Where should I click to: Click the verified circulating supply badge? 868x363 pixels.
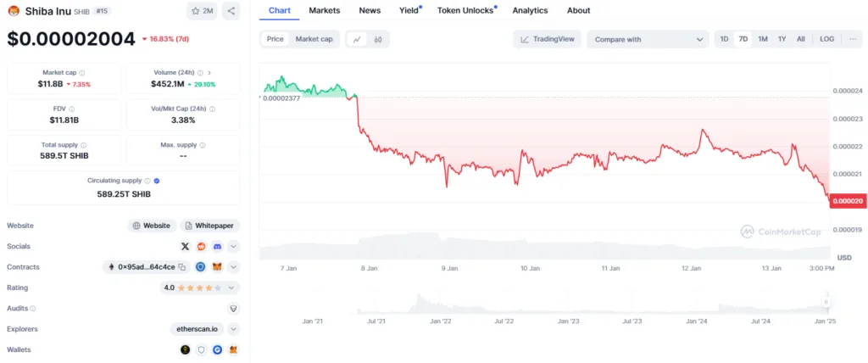pyautogui.click(x=157, y=181)
